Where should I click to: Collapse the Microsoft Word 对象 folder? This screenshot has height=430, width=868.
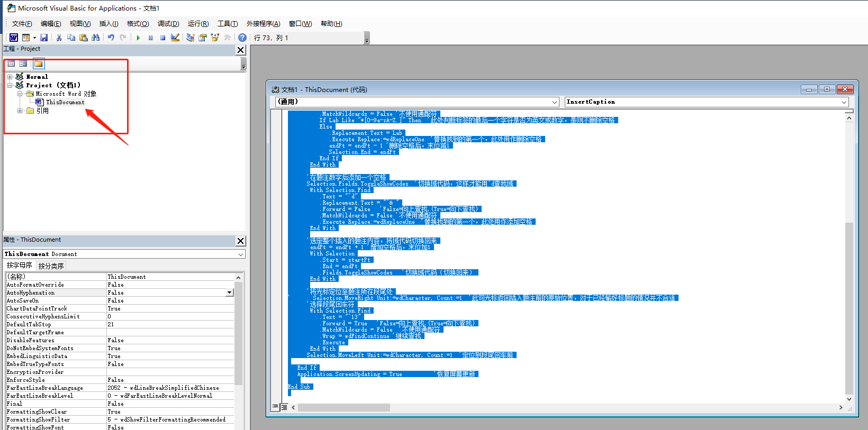click(20, 94)
